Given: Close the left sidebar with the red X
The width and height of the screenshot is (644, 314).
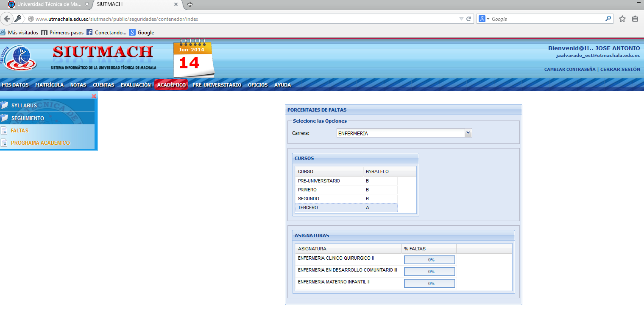Looking at the screenshot, I should 94,96.
